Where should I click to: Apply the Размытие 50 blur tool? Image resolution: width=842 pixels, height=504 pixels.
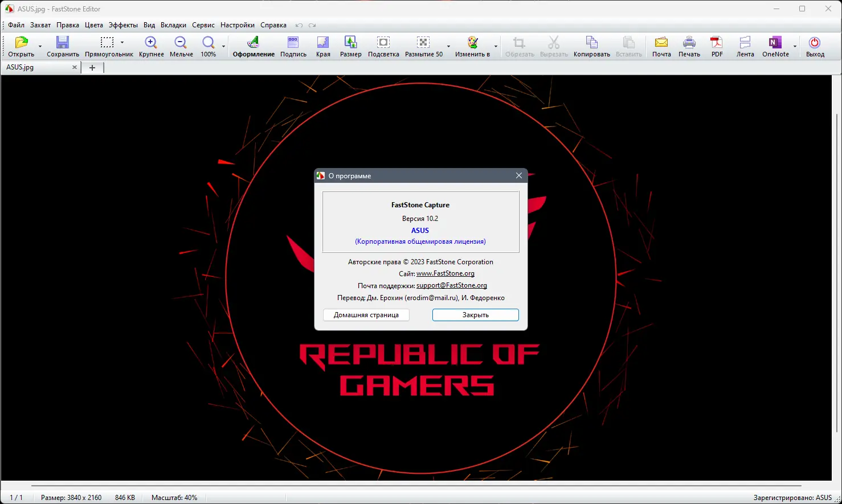(x=423, y=43)
